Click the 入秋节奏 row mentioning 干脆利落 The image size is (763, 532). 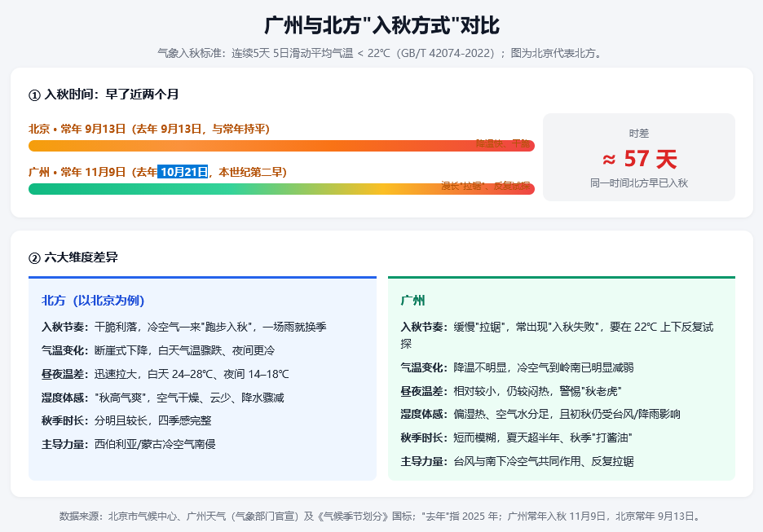pos(184,327)
